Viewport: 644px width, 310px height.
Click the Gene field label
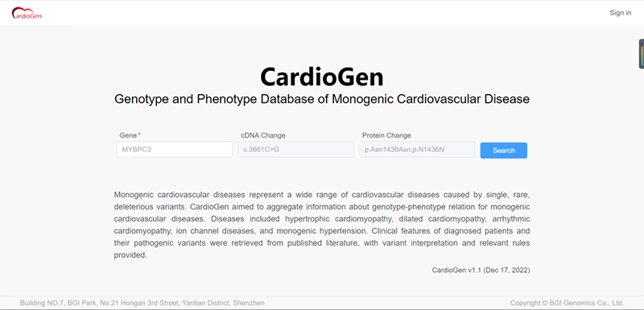pyautogui.click(x=127, y=135)
